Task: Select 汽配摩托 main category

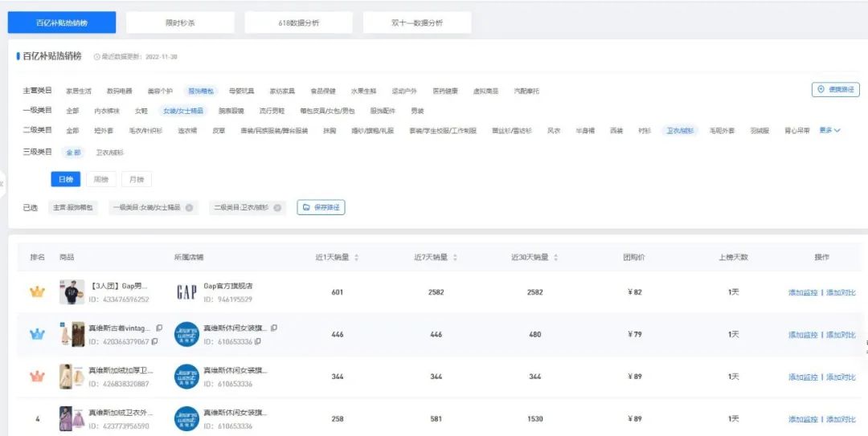Action: (526, 92)
